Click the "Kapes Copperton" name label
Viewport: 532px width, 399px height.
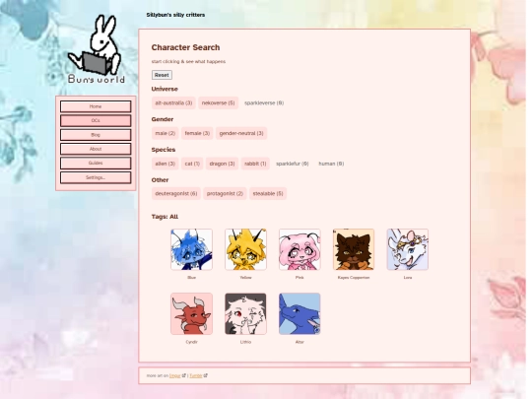[x=354, y=278]
